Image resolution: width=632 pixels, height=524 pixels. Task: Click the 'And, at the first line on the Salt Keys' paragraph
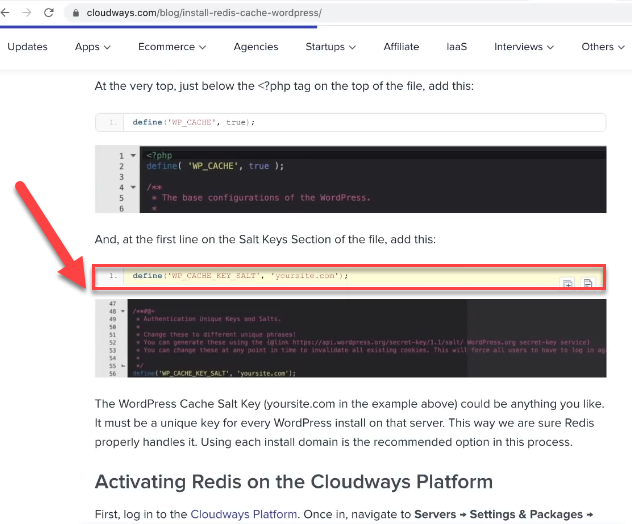[x=265, y=239]
